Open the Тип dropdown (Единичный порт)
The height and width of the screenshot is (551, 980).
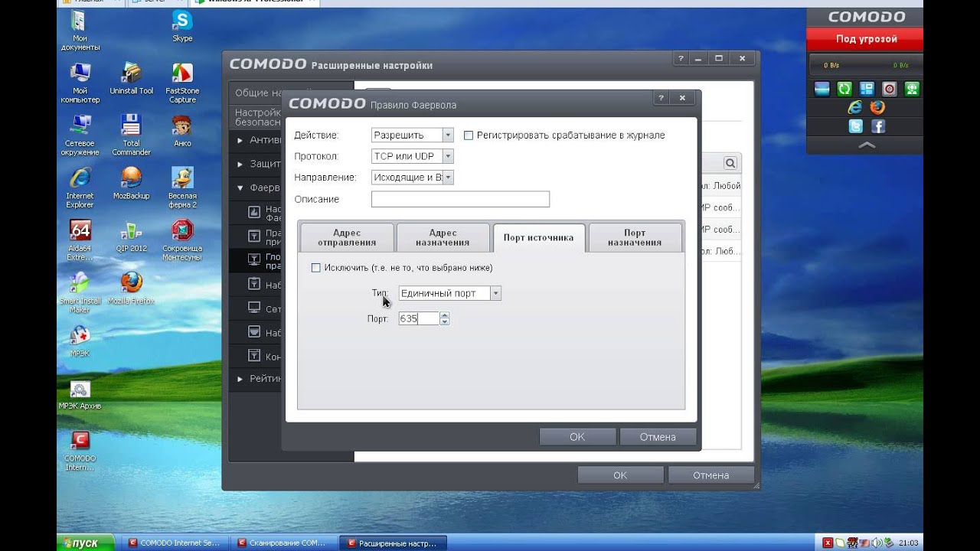[x=450, y=293]
